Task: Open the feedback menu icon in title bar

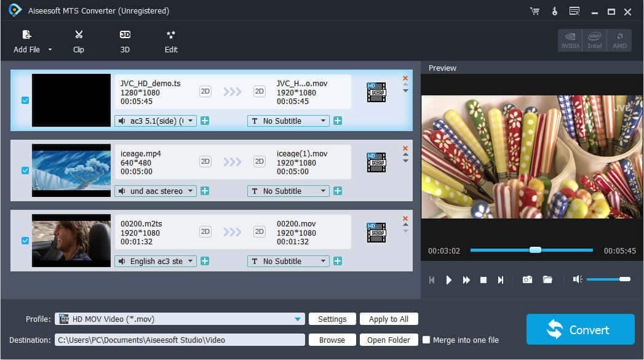Action: pyautogui.click(x=574, y=11)
